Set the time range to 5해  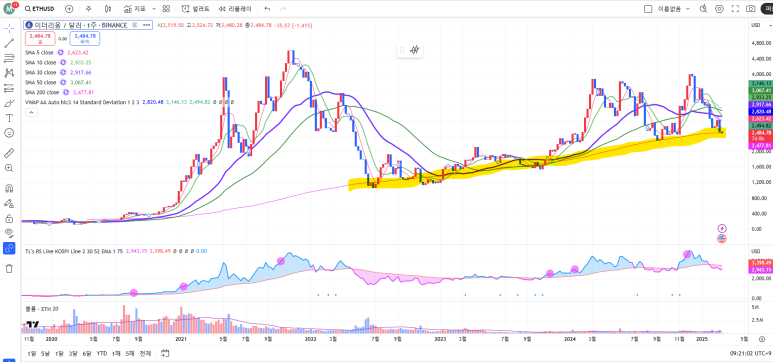click(130, 353)
